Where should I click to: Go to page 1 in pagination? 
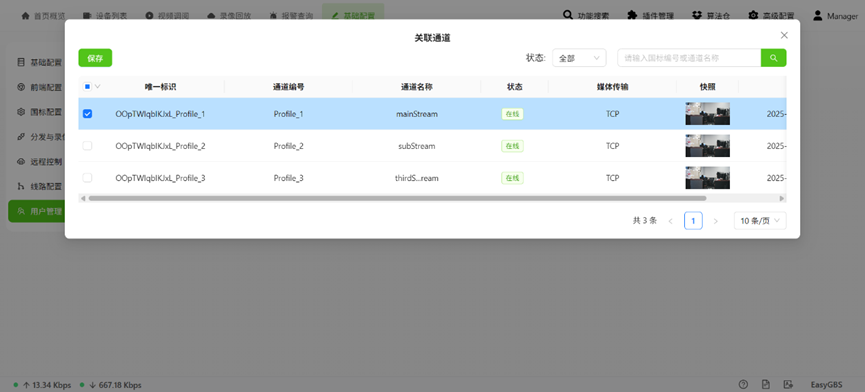coord(693,221)
